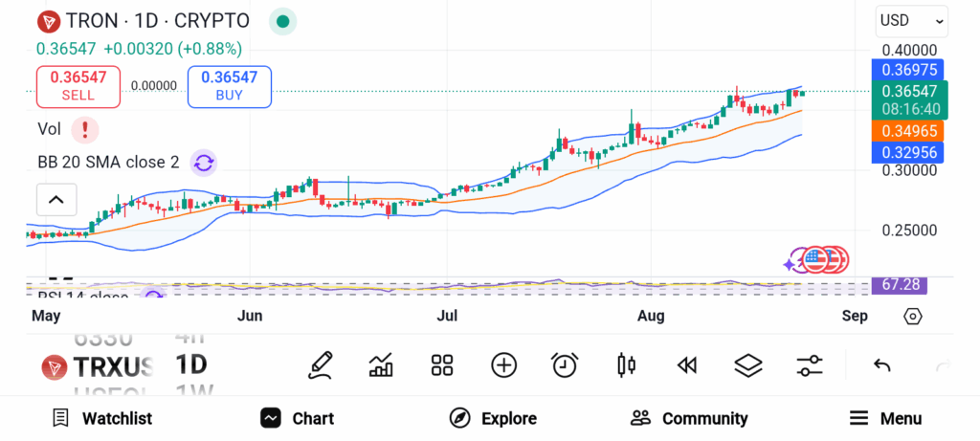Screen dimensions: 980x441
Task: Tap the plus add icon
Action: click(x=503, y=364)
